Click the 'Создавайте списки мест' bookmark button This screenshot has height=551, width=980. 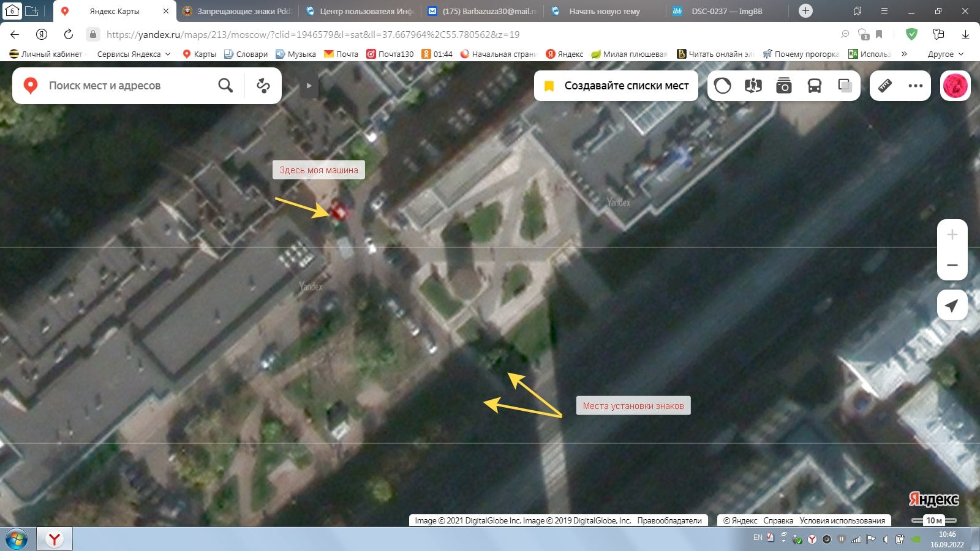click(616, 86)
